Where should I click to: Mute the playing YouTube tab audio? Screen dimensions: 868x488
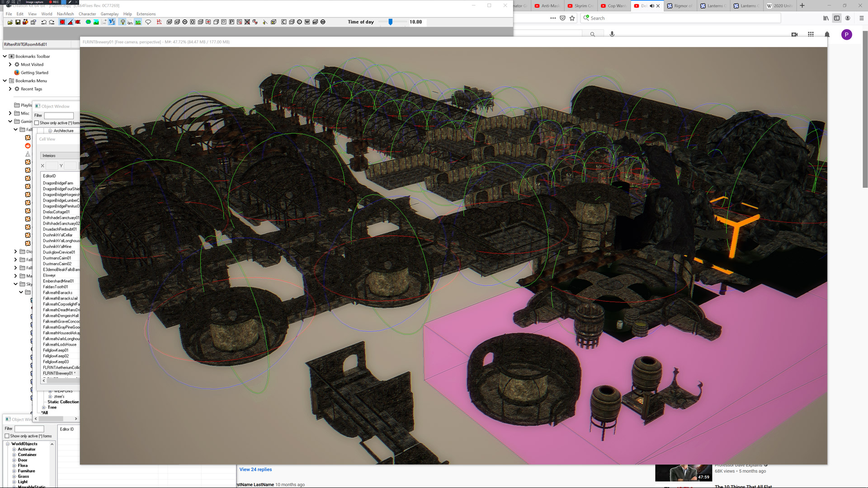[652, 6]
